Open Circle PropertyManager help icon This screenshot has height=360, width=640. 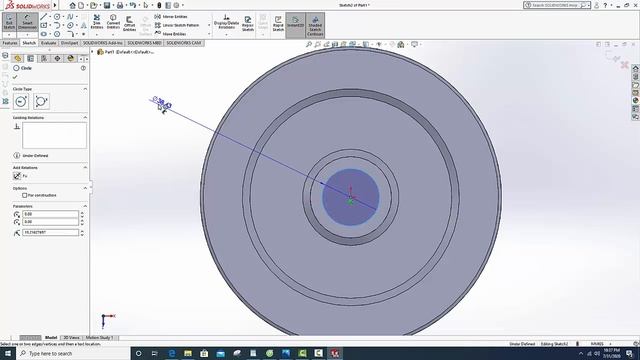[83, 68]
